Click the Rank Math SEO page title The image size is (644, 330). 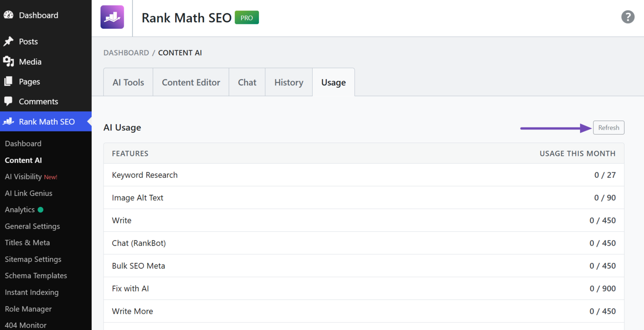point(186,18)
